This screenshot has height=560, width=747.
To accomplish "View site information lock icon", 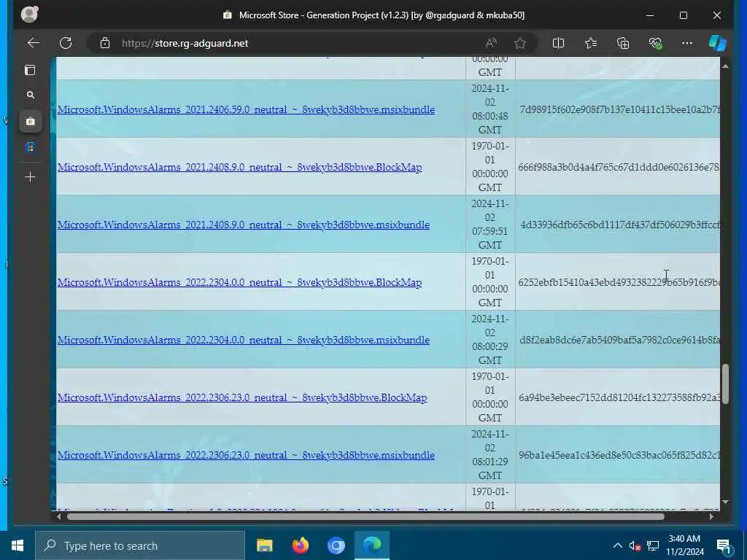I will tap(105, 43).
